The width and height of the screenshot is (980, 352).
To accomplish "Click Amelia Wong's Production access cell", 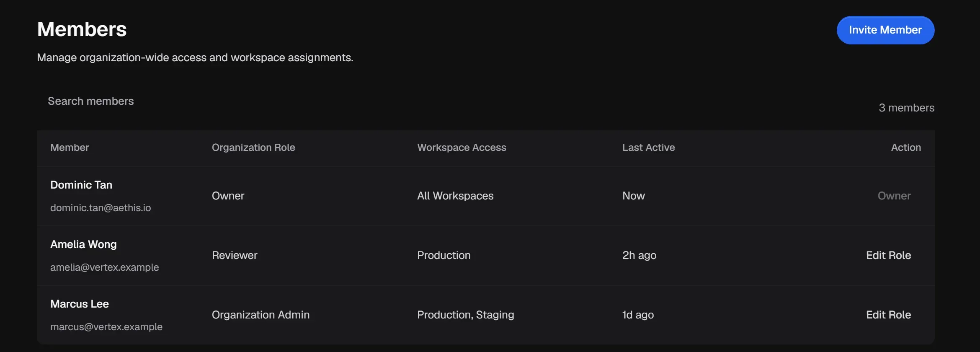I will click(444, 255).
